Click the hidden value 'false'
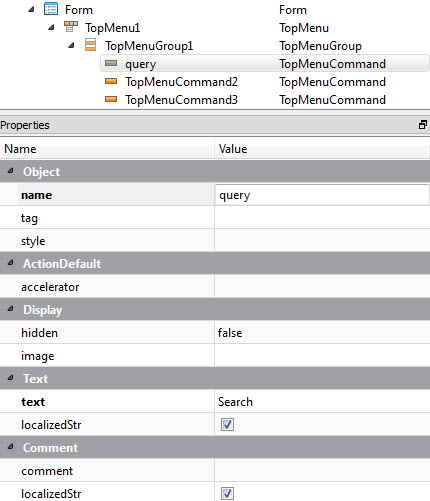The image size is (430, 501). [230, 333]
